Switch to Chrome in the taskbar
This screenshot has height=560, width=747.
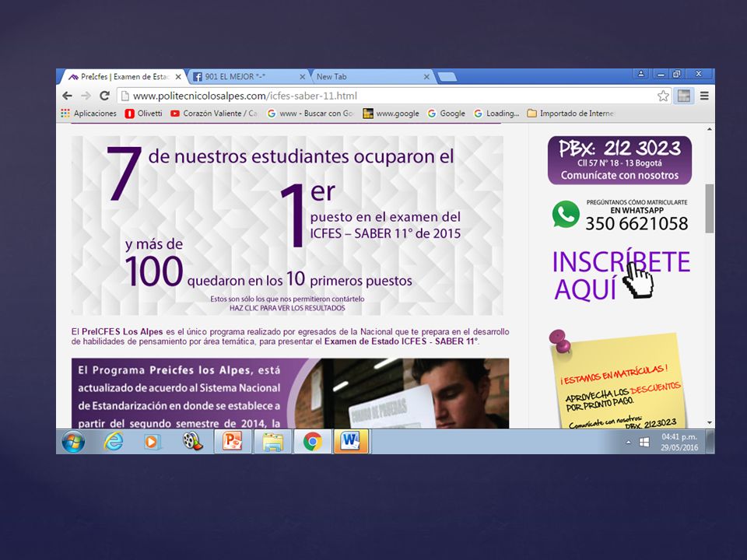pyautogui.click(x=313, y=442)
